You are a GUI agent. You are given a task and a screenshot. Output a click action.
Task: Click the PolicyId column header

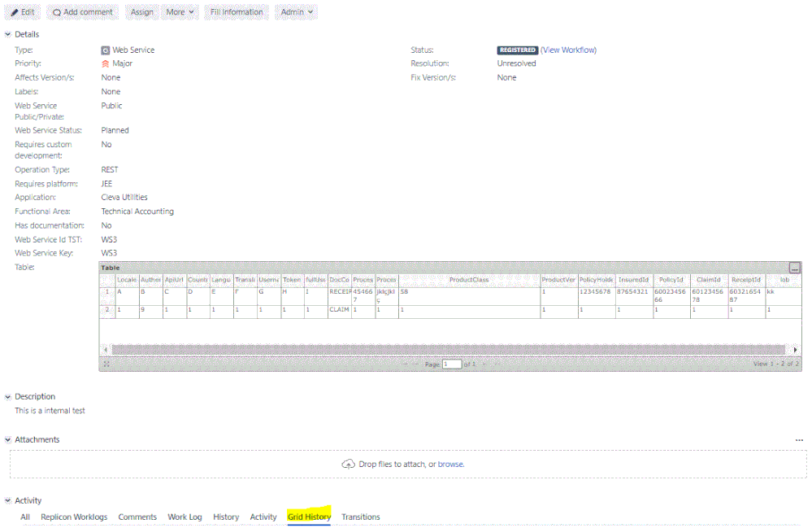671,281
